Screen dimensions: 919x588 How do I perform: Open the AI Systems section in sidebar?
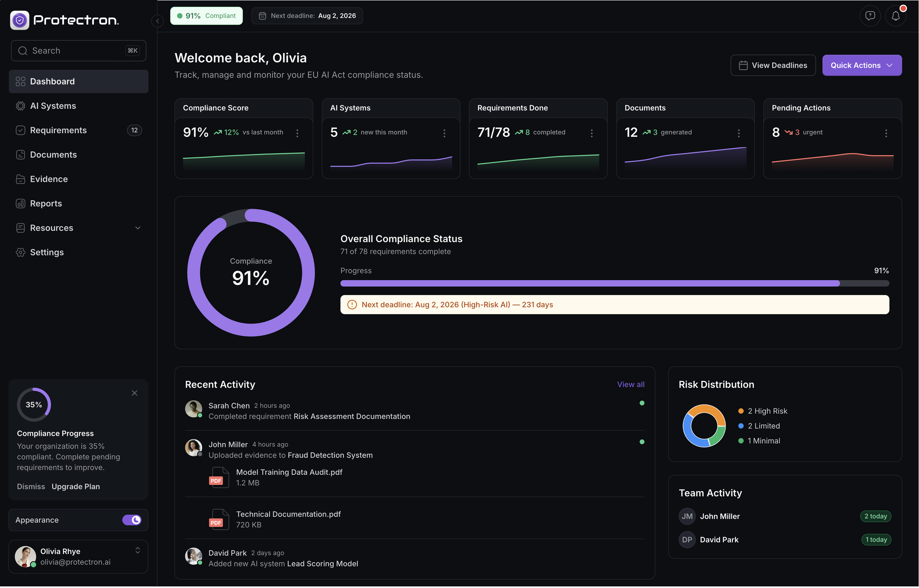click(x=53, y=106)
